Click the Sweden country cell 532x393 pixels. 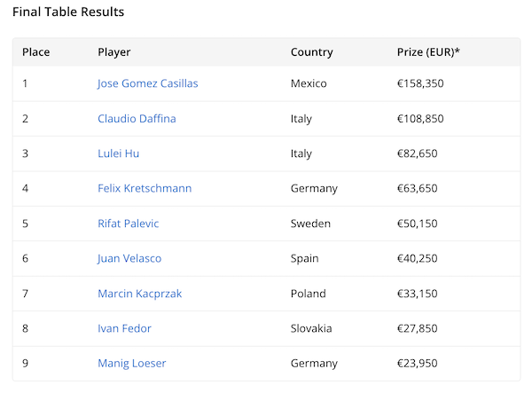310,224
